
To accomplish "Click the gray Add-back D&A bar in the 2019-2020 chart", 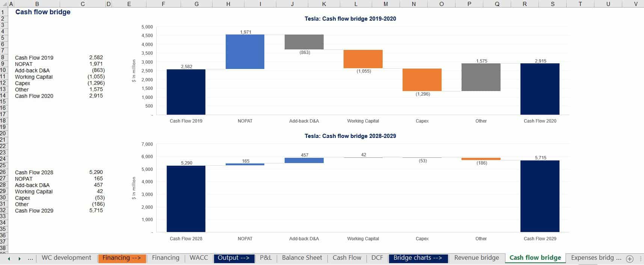I will point(304,42).
